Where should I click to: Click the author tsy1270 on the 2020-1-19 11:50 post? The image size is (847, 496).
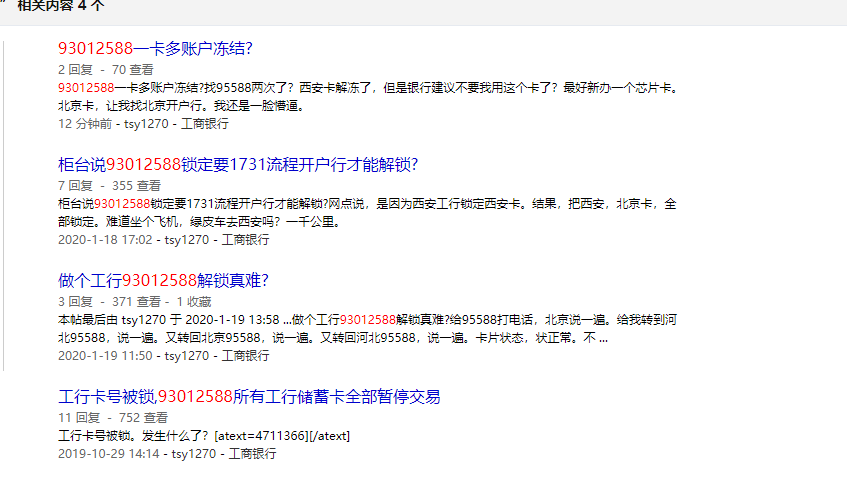pos(186,356)
